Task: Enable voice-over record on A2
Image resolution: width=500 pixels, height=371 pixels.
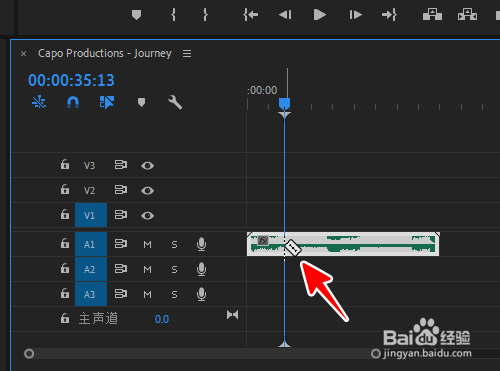Action: pos(201,269)
